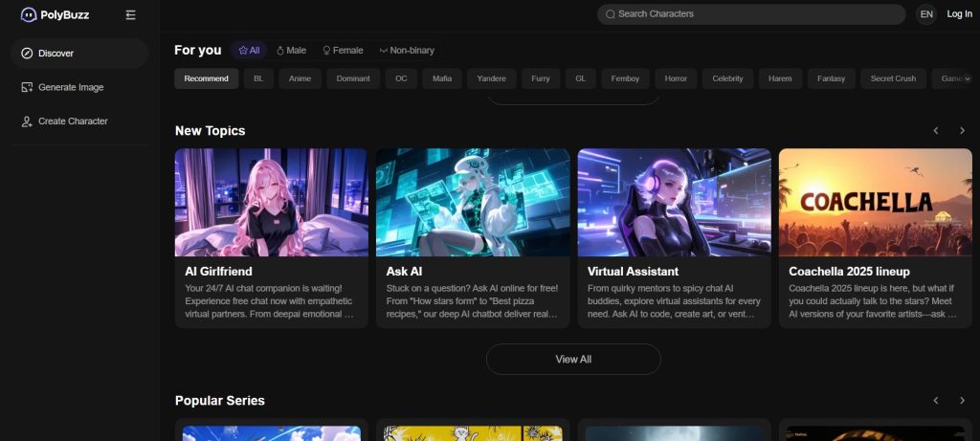This screenshot has height=441, width=980.
Task: Click the PolyBuzz logo icon
Action: coord(28,15)
